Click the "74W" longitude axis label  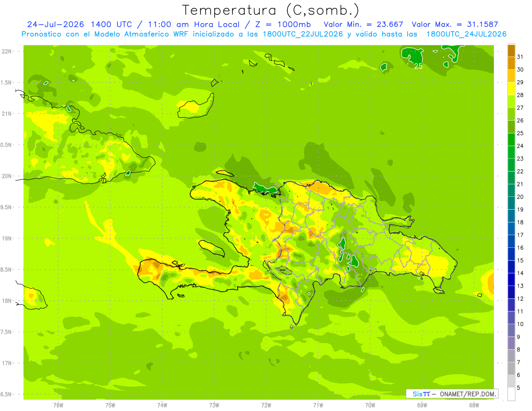tap(162, 405)
